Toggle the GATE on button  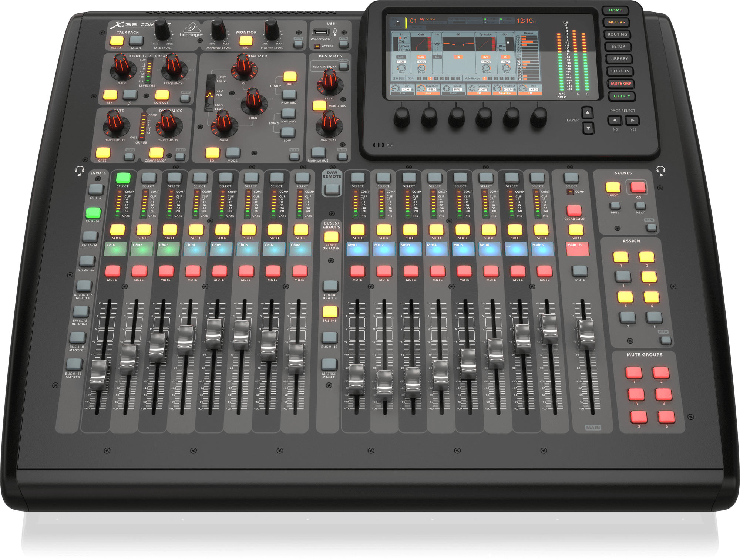tap(103, 152)
